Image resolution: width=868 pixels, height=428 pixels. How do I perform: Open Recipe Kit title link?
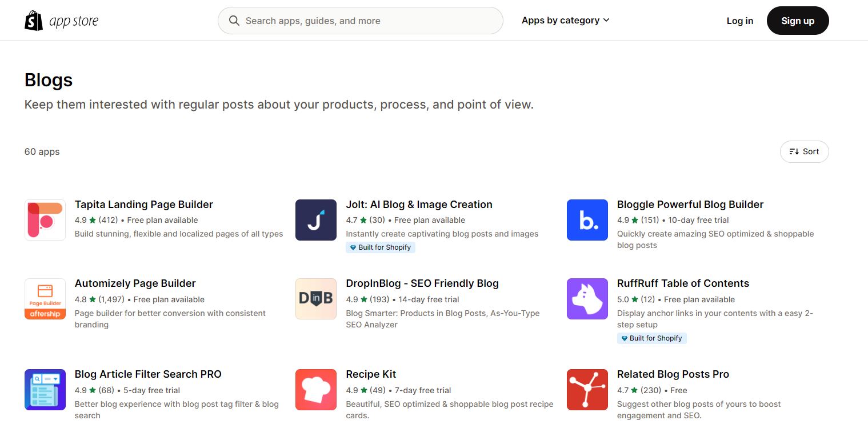[371, 374]
